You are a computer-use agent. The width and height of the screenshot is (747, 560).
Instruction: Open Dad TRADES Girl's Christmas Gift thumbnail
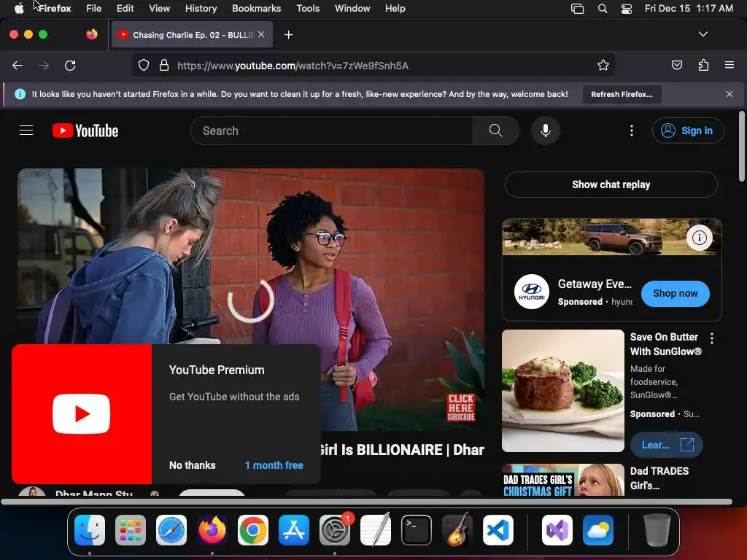point(562,480)
